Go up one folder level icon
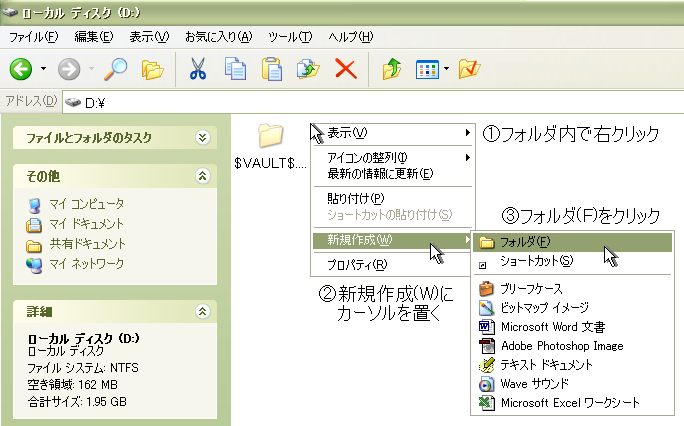The height and width of the screenshot is (426, 684). tap(392, 69)
